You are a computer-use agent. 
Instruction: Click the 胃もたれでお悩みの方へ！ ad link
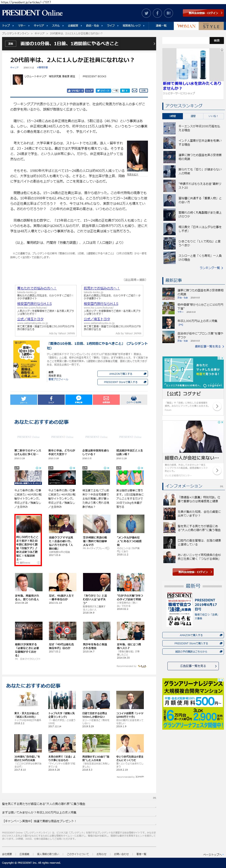click(x=37, y=288)
